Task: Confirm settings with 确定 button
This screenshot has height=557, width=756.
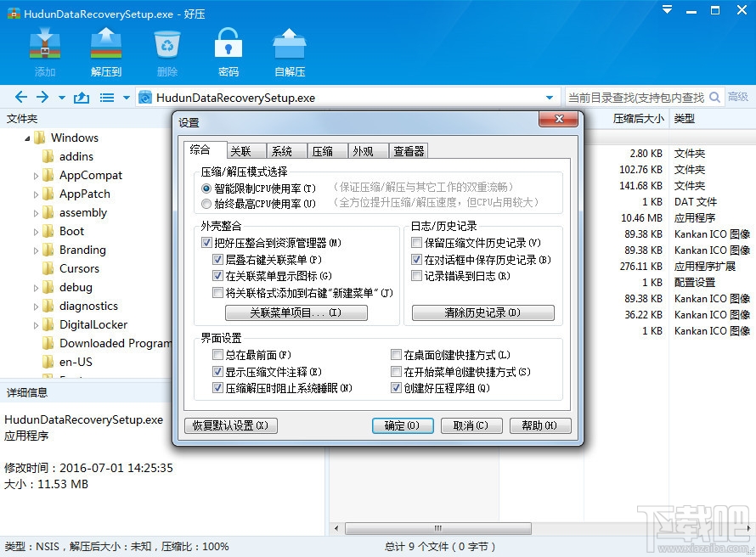Action: click(403, 425)
